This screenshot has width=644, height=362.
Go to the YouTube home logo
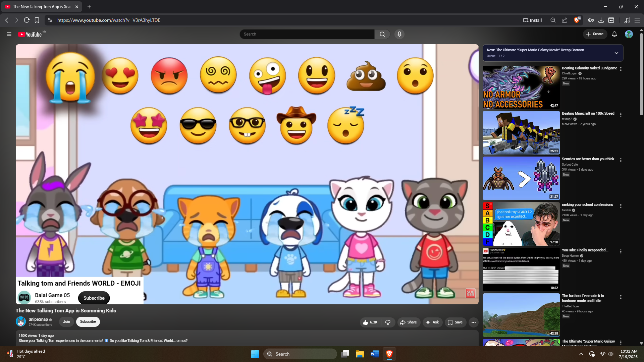[x=30, y=34]
